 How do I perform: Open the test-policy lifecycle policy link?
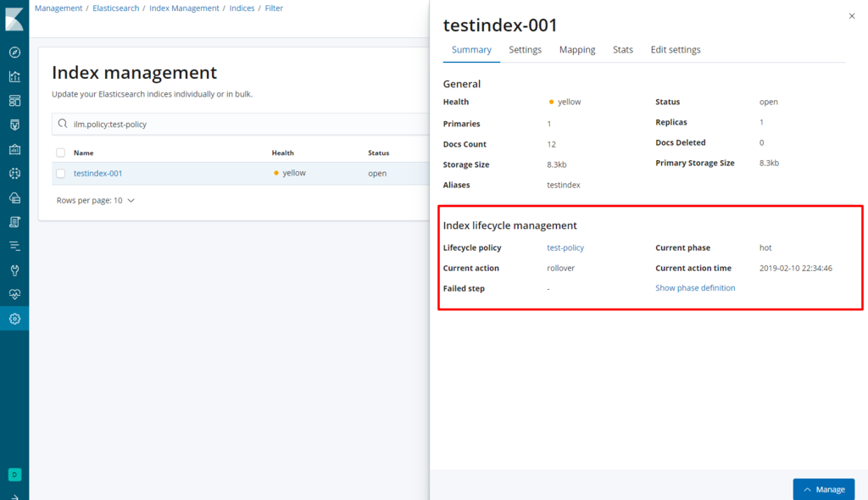coord(565,247)
